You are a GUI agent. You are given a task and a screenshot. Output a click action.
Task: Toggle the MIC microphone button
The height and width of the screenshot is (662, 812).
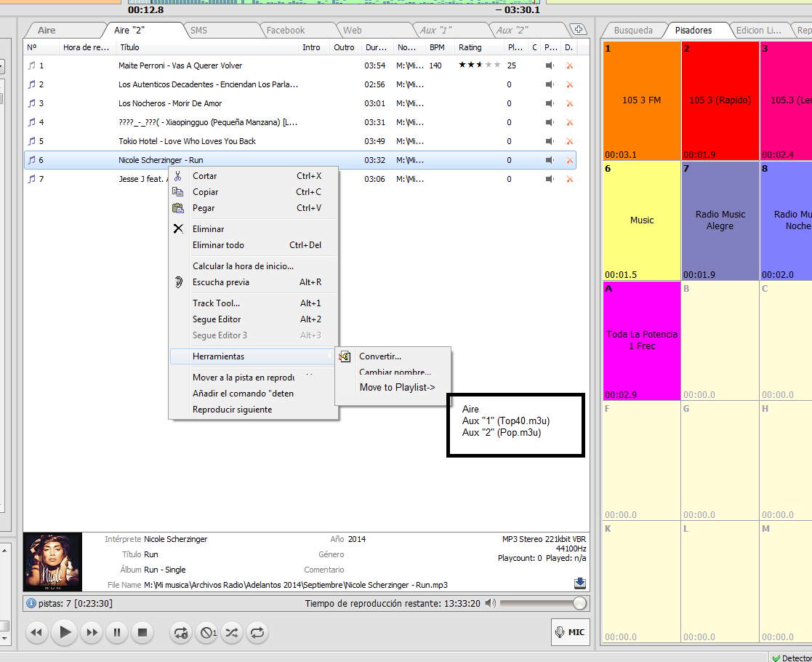(570, 631)
